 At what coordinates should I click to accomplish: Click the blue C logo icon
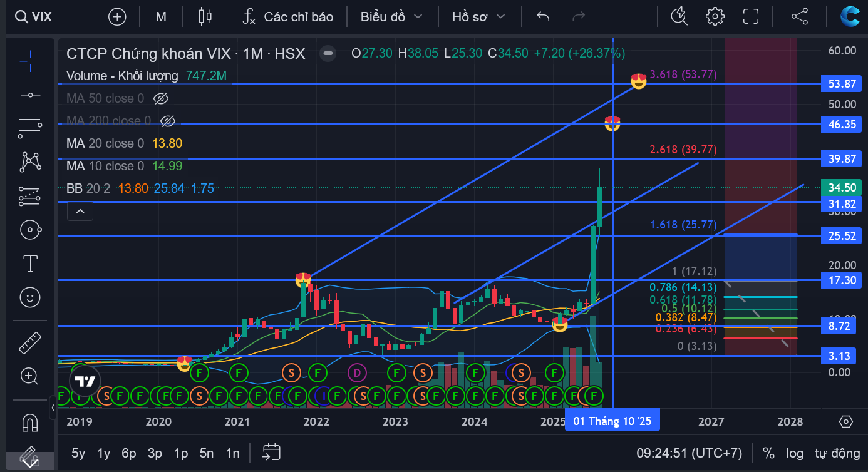pyautogui.click(x=850, y=16)
